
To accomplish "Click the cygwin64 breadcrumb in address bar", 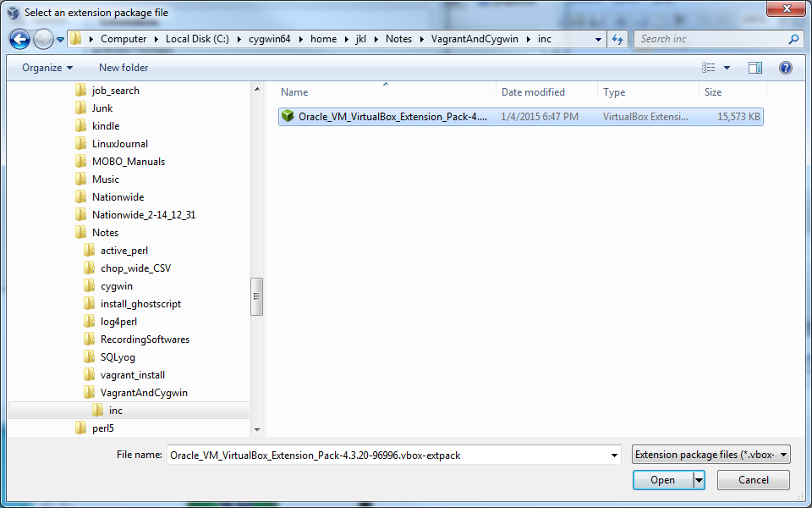I will coord(269,39).
